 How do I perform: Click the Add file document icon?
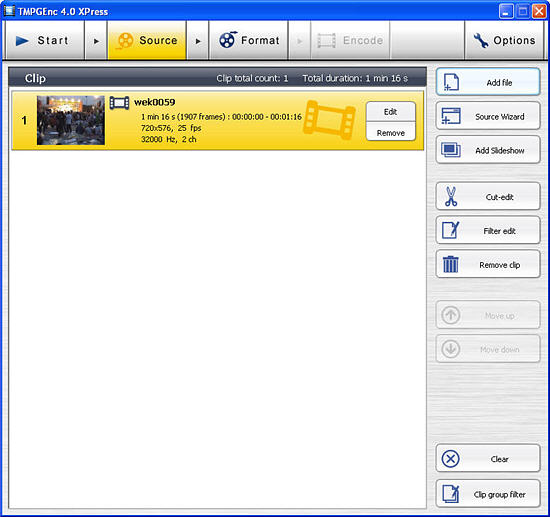[451, 82]
